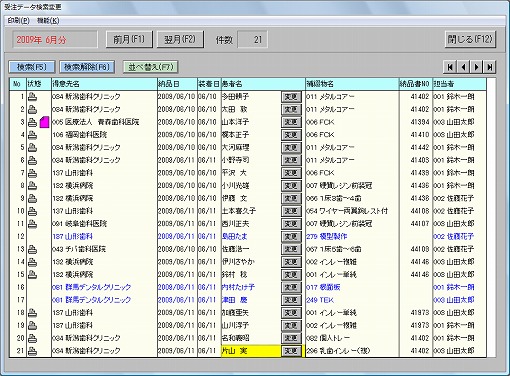
Task: Select row number 12 in No column
Action: pos(18,236)
